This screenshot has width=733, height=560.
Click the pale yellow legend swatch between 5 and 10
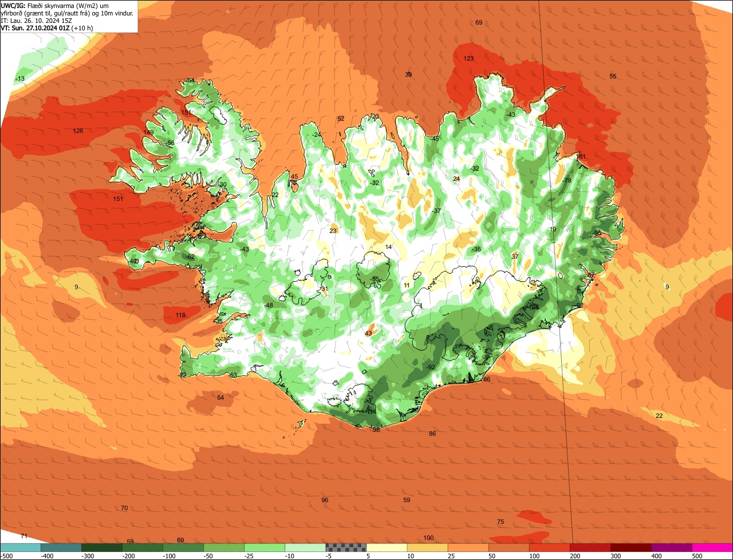click(387, 547)
